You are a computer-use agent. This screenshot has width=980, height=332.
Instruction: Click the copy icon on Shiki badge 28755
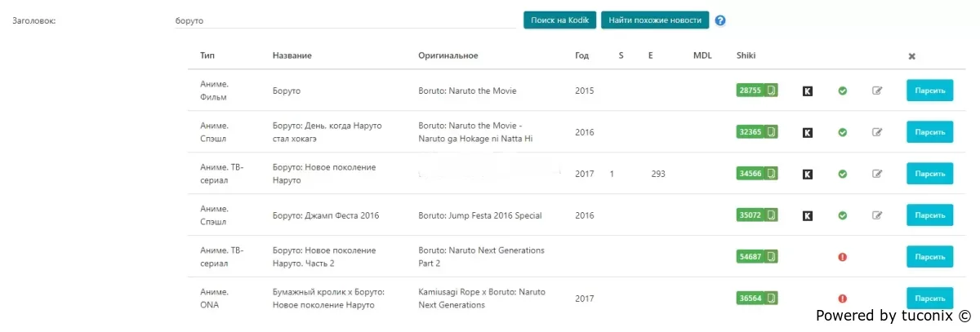pos(770,91)
